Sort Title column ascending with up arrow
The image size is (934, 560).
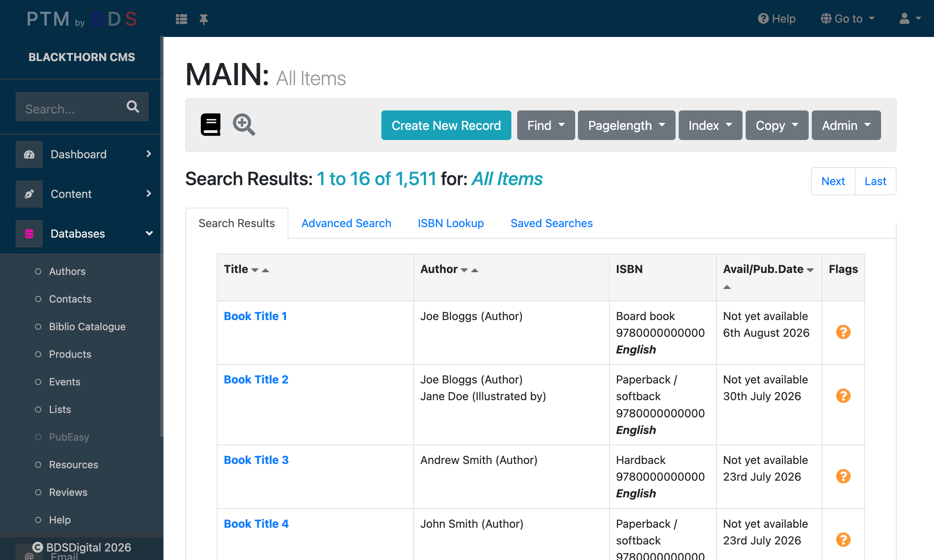[x=266, y=269]
